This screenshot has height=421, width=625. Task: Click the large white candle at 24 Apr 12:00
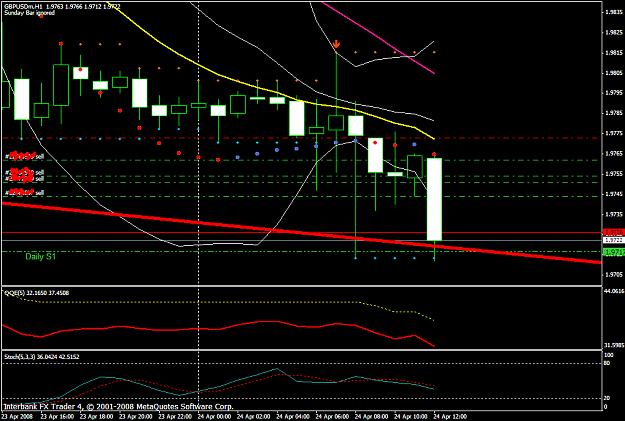click(x=434, y=199)
